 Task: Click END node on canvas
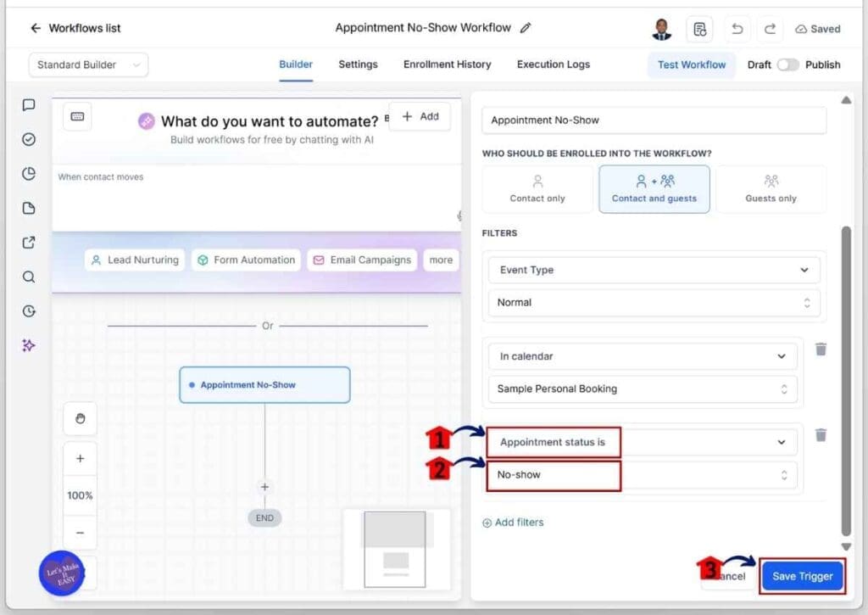point(264,518)
